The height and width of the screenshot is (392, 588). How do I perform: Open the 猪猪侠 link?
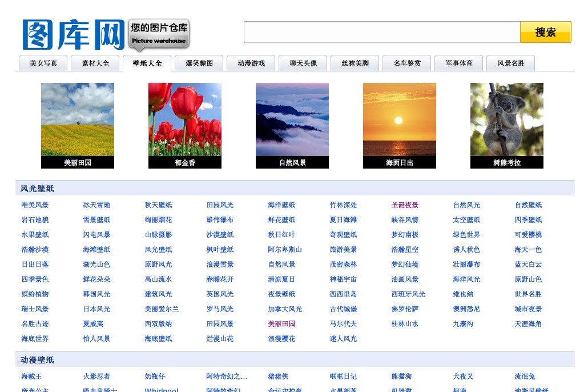point(278,376)
